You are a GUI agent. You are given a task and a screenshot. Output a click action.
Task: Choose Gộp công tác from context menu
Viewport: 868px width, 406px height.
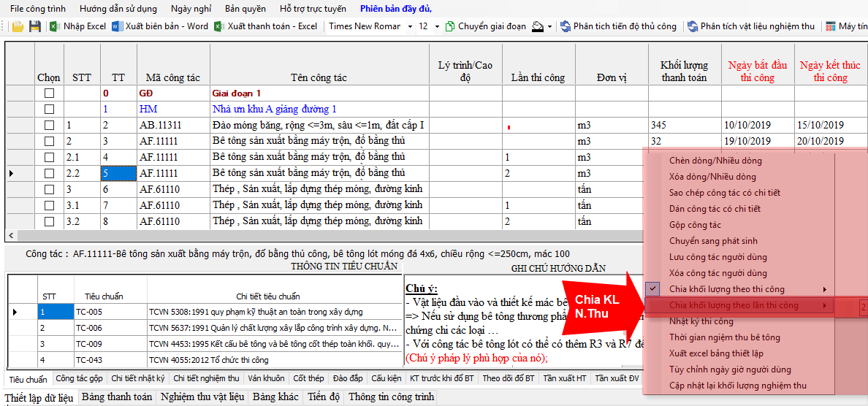(x=695, y=225)
